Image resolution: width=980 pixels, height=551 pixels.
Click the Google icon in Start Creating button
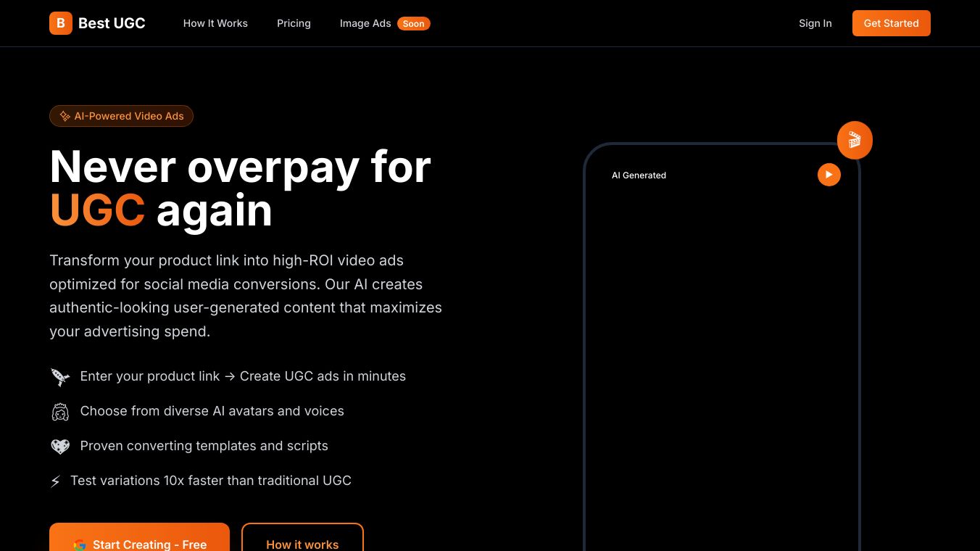[80, 545]
